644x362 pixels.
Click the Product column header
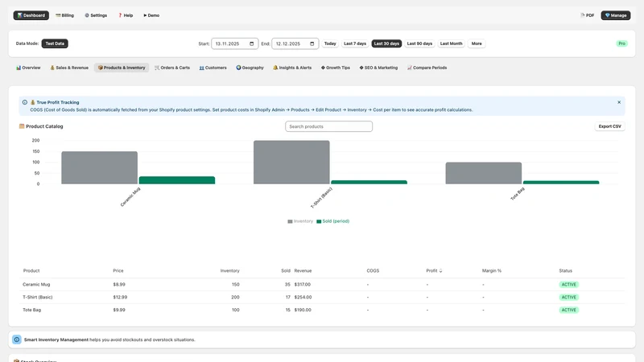pos(31,271)
